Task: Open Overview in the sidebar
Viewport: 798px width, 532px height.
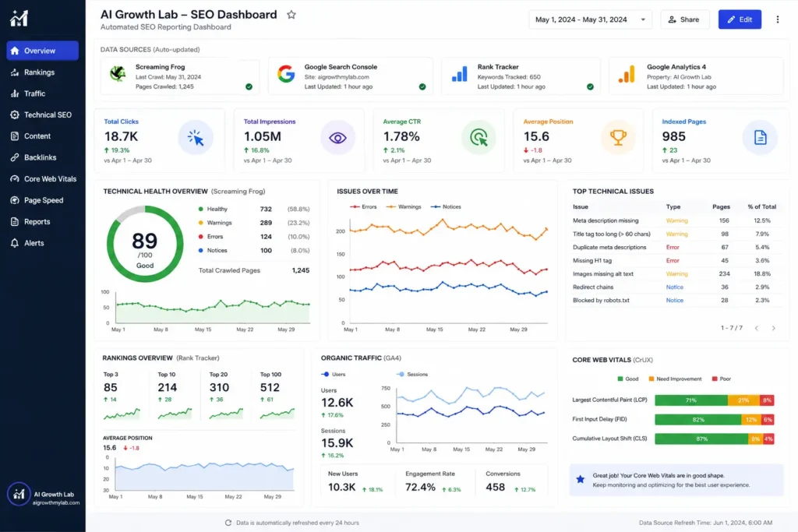Action: click(x=42, y=51)
